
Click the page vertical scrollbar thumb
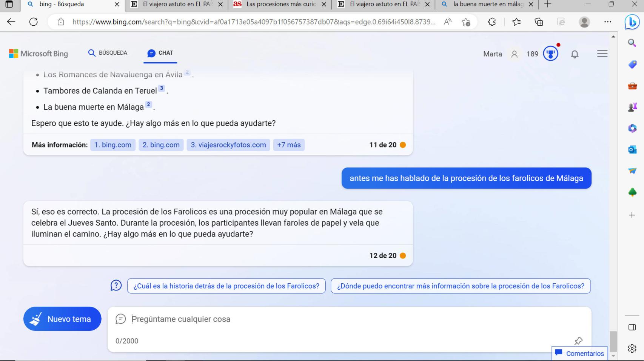pyautogui.click(x=613, y=341)
